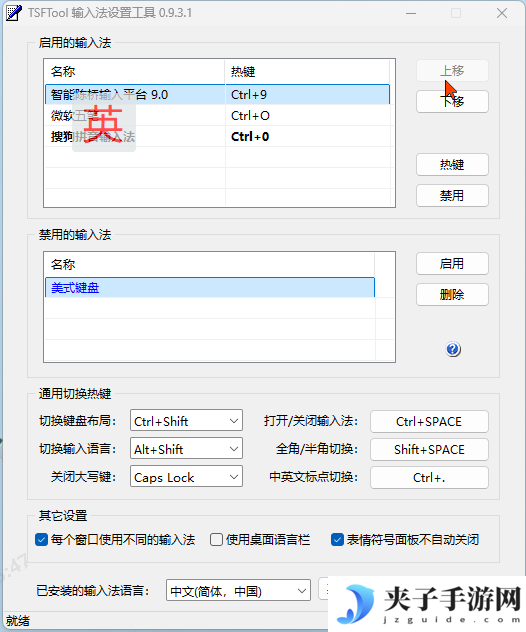This screenshot has height=632, width=526.
Task: Change 全角/半角切换 hotkey Shift+SPACE
Action: 429,449
